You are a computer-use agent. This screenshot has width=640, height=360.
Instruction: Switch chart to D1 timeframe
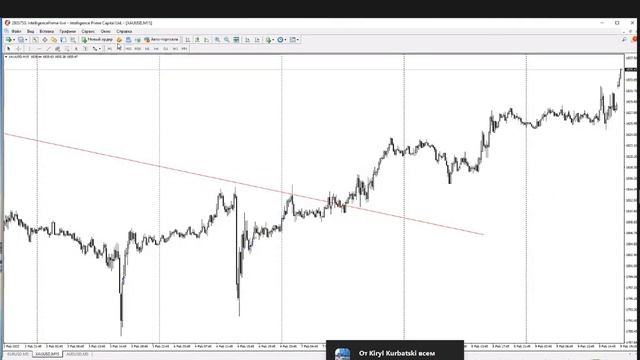[165, 49]
